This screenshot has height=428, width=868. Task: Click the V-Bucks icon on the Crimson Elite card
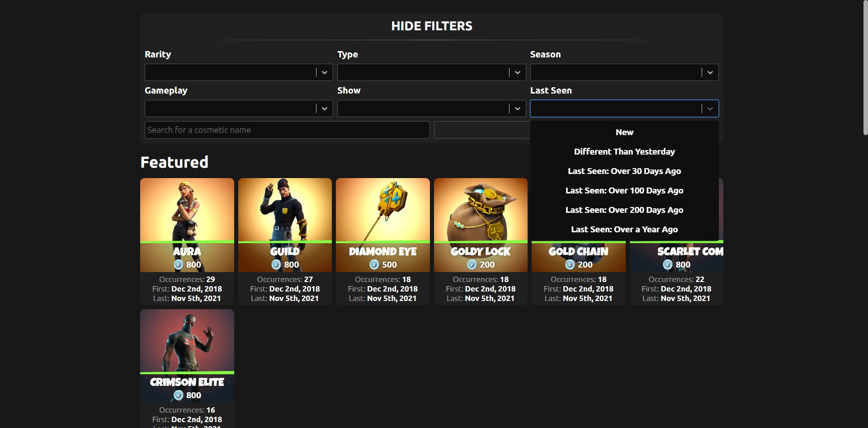click(x=179, y=395)
